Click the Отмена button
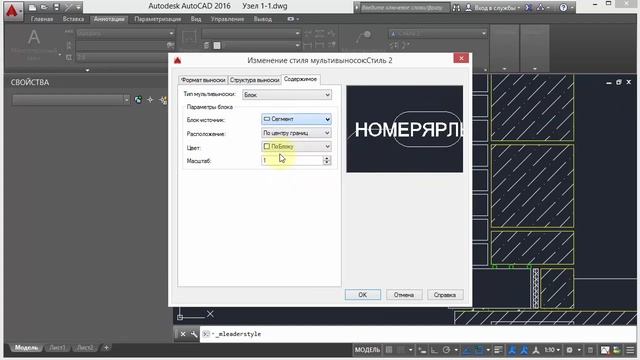The height and width of the screenshot is (360, 640). pos(404,295)
